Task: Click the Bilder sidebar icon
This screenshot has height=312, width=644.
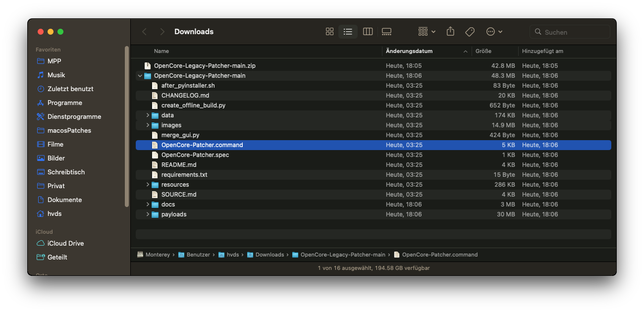Action: pos(41,158)
